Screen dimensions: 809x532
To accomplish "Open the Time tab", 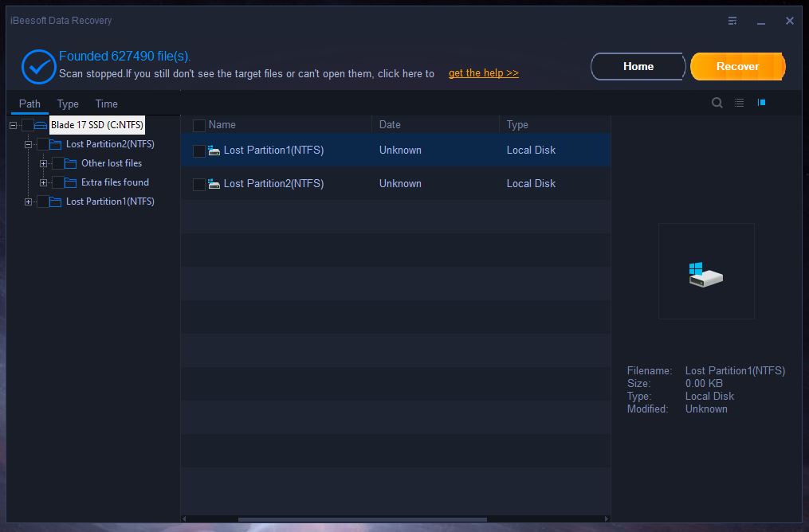I will 106,104.
